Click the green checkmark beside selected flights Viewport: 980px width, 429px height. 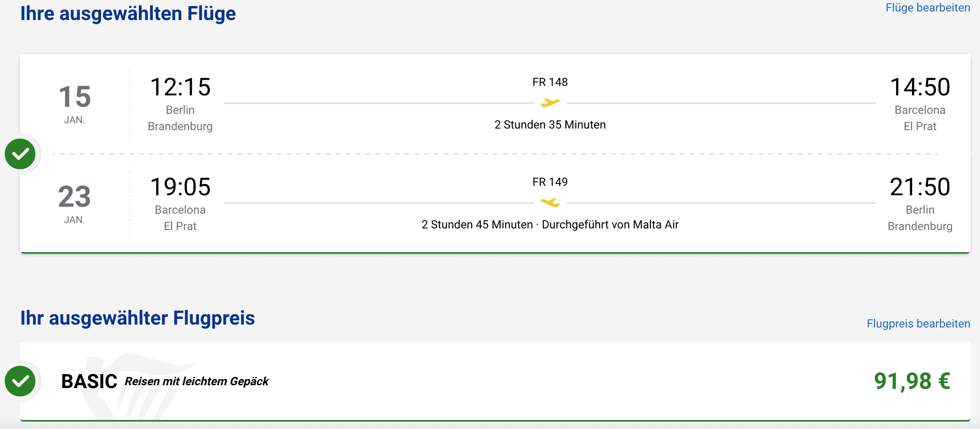20,154
